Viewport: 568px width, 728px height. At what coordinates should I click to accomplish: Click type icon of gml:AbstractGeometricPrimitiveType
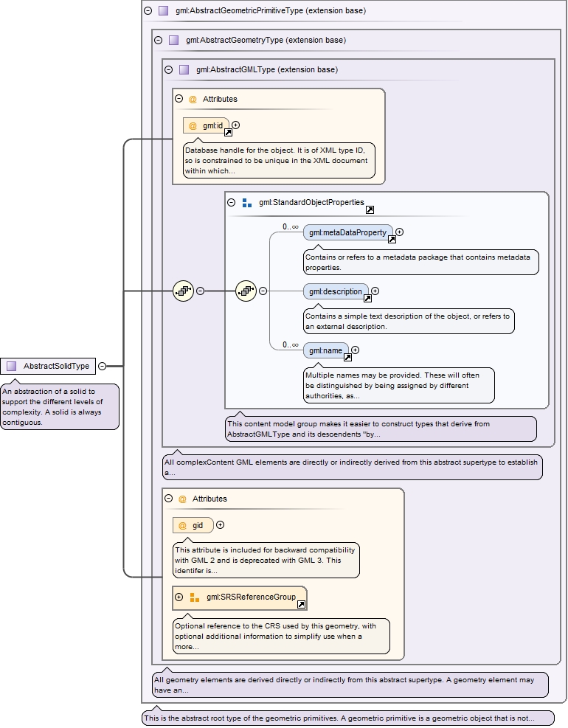pos(164,10)
